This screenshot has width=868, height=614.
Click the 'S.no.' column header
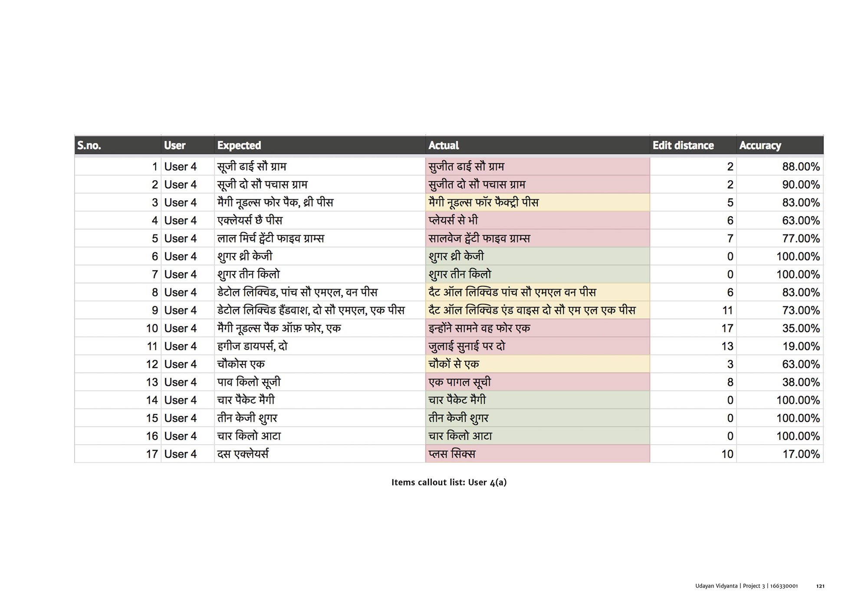pos(89,145)
